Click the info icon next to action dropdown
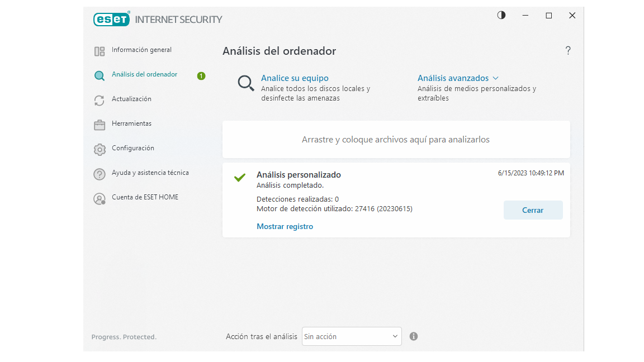644x362 pixels. click(x=414, y=336)
